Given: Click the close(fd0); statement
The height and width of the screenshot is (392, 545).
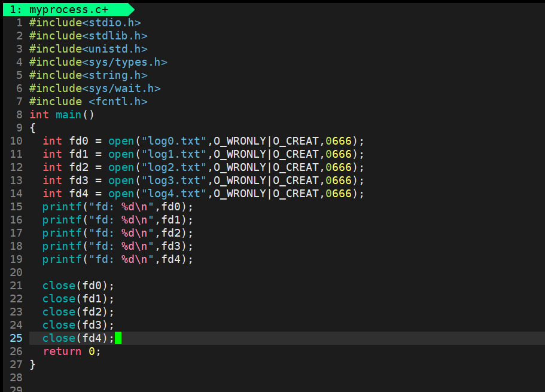Looking at the screenshot, I should (x=78, y=286).
